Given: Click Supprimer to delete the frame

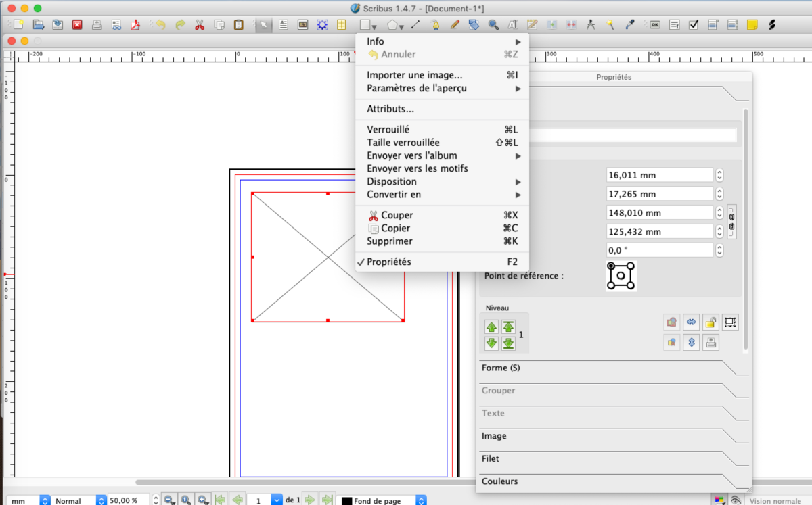Looking at the screenshot, I should tap(389, 241).
